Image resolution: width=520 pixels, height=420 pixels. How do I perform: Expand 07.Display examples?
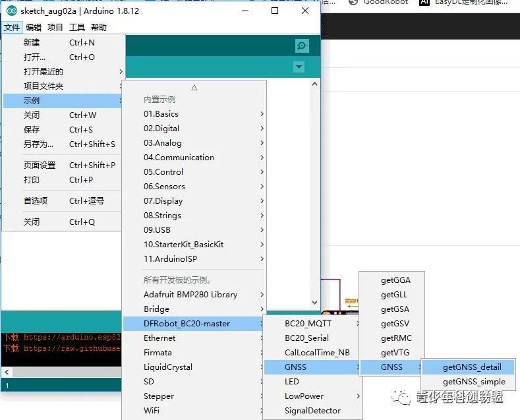tap(194, 201)
